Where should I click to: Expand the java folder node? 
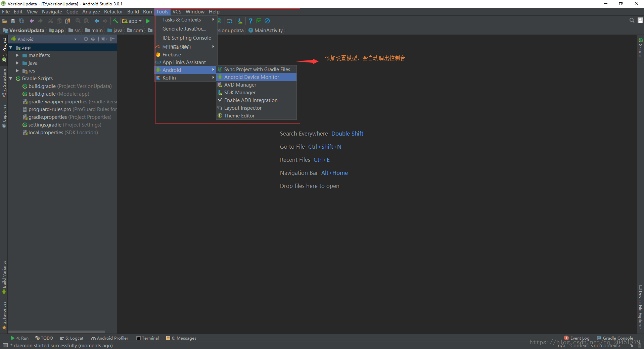point(17,63)
